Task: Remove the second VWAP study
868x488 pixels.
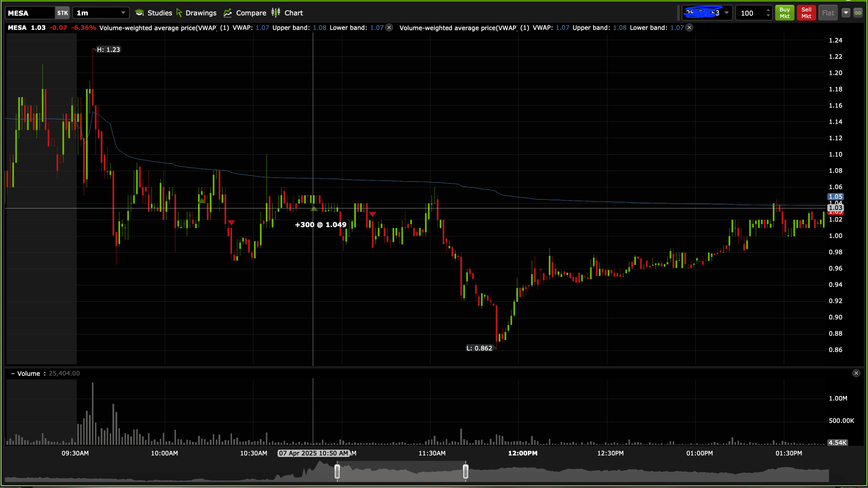Action: (689, 28)
